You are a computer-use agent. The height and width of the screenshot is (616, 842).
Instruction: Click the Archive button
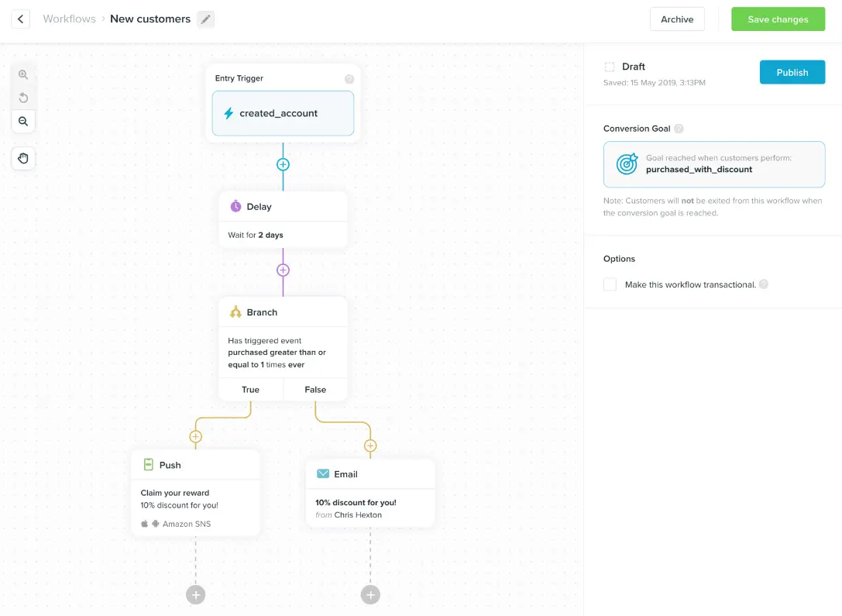click(x=677, y=19)
